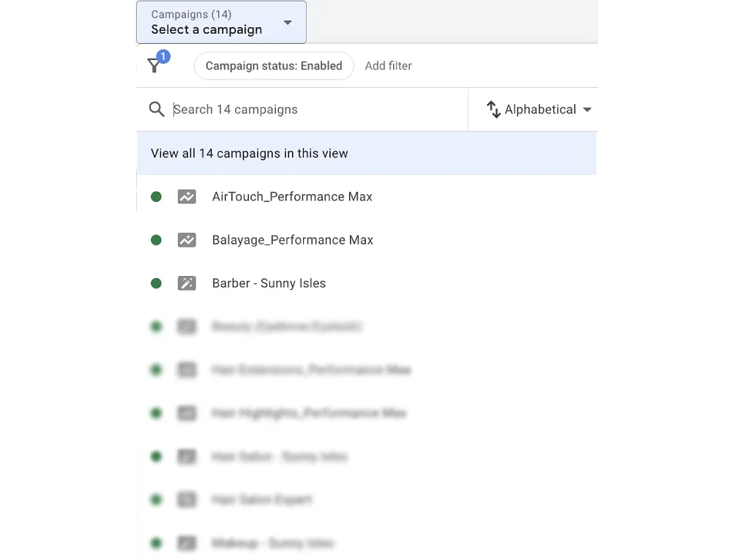Click the filter funnel icon
Viewport: 732px width, 560px height.
[x=154, y=66]
